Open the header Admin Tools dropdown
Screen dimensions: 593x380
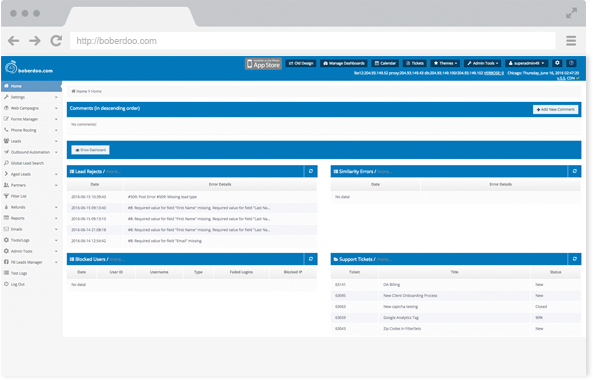click(x=483, y=63)
